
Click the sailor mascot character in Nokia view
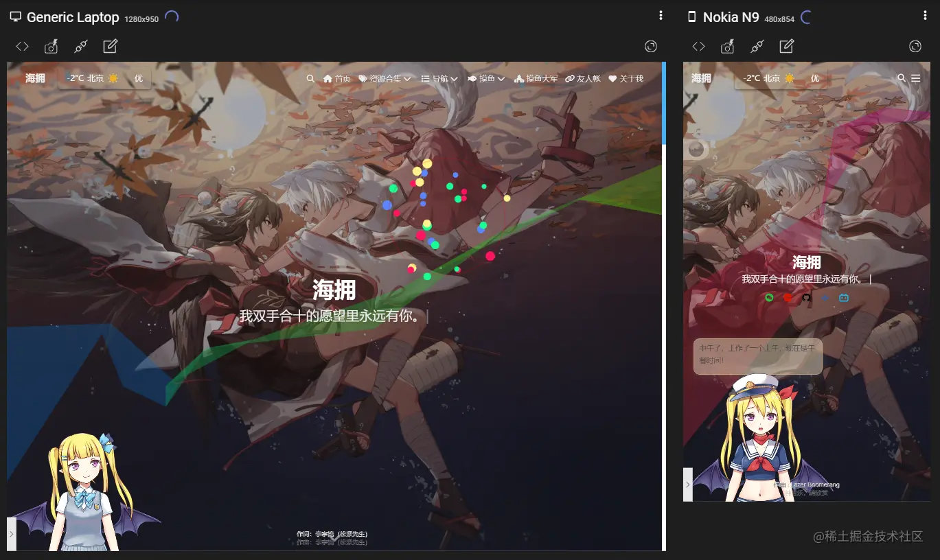[x=761, y=439]
